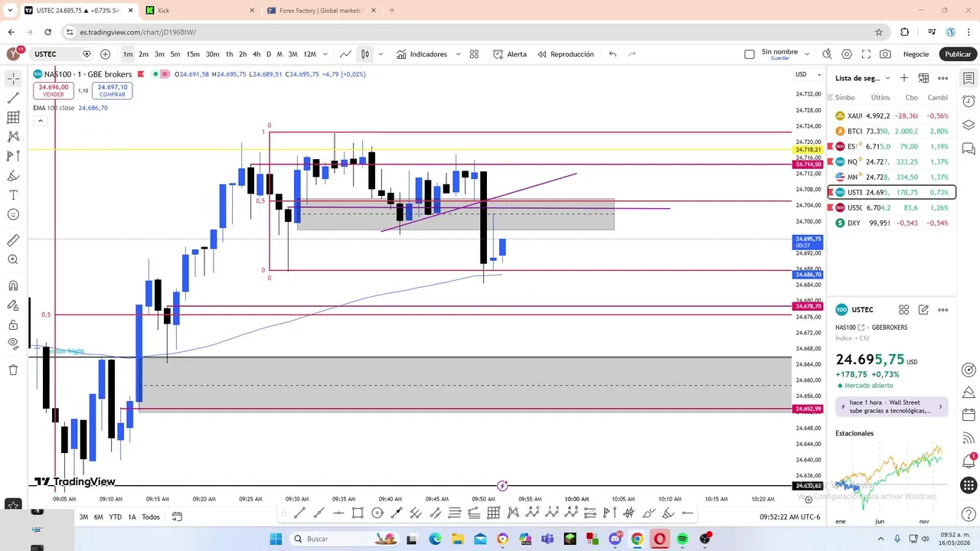Open Indicadores dialog

pyautogui.click(x=422, y=54)
